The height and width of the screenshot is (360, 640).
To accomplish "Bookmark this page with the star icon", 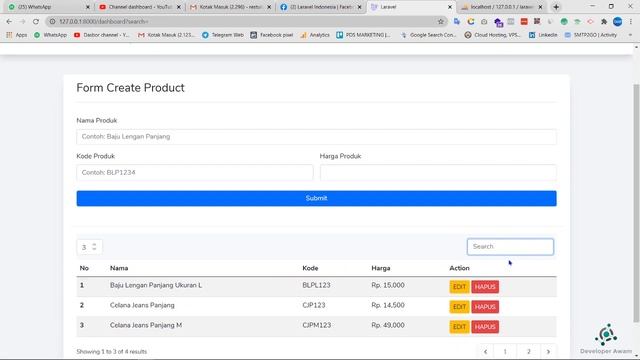I will click(440, 22).
